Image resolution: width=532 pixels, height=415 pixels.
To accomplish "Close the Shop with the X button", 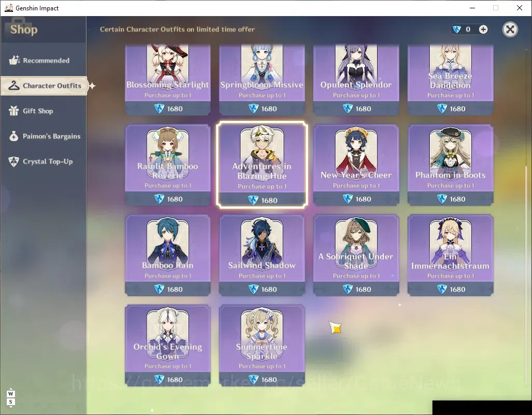I will coord(510,30).
